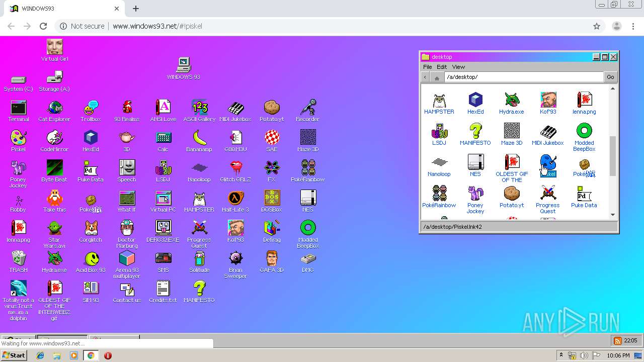Launch Piskel from the desktop
This screenshot has height=362, width=644.
click(x=19, y=141)
